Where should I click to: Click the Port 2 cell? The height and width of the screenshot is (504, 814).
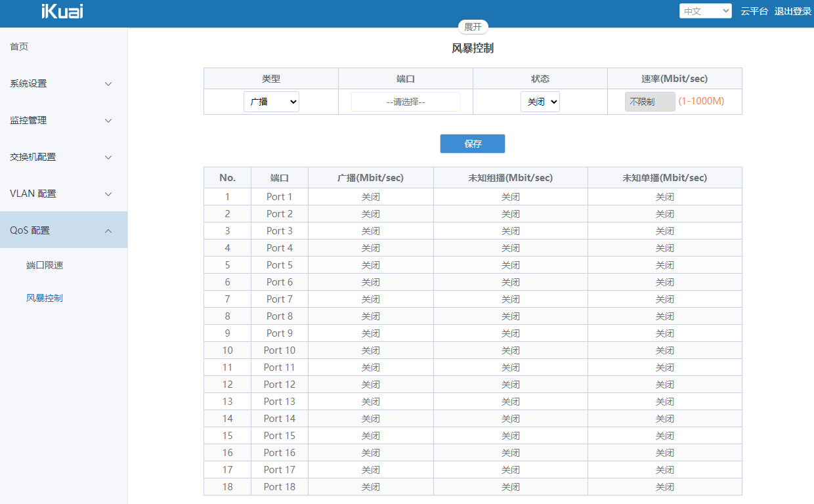tap(280, 214)
